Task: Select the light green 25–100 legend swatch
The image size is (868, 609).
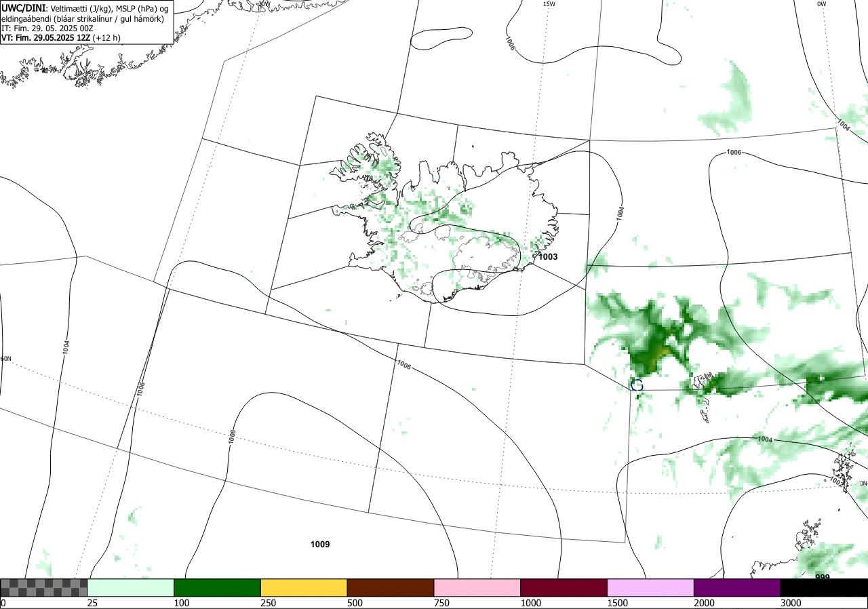Action: coord(131,587)
